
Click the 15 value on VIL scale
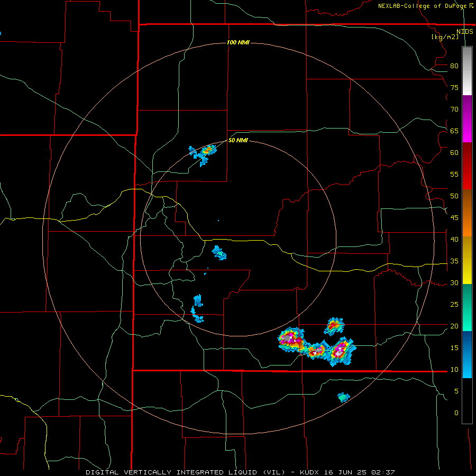pyautogui.click(x=454, y=348)
